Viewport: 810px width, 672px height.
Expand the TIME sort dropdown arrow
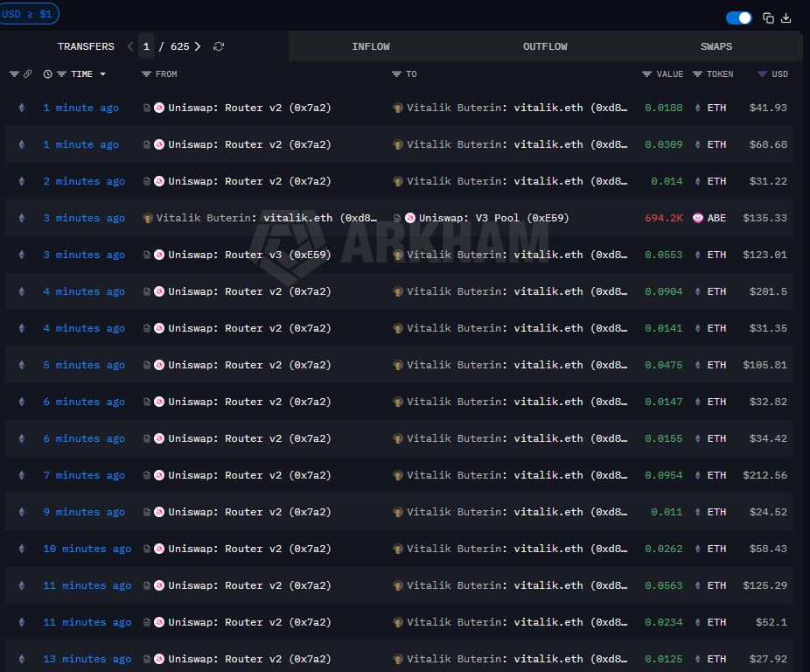pyautogui.click(x=103, y=74)
